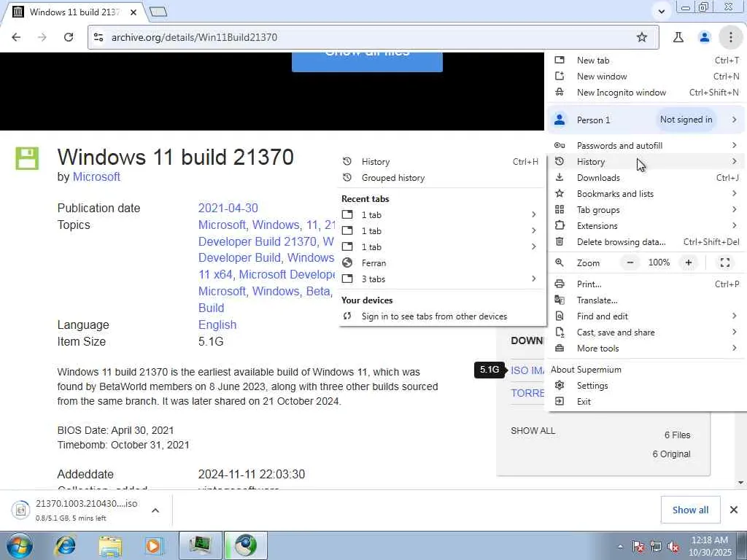The height and width of the screenshot is (560, 747).
Task: Choose Delete browsing data
Action: coord(645,242)
